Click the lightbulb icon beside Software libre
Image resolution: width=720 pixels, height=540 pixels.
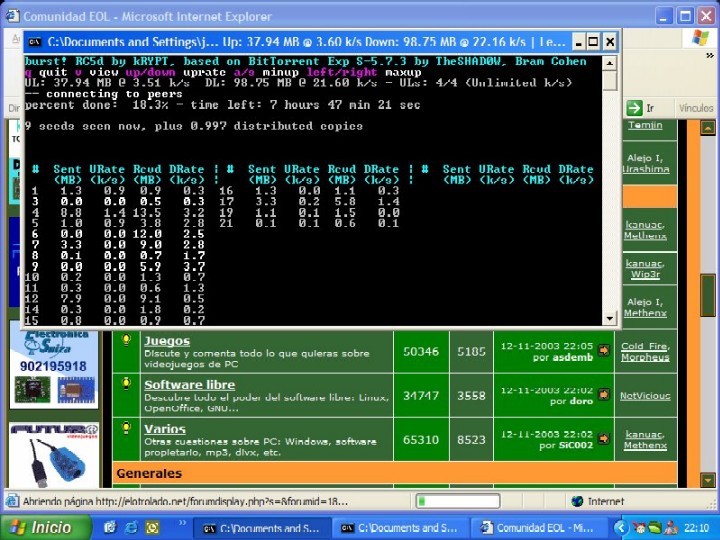[126, 384]
